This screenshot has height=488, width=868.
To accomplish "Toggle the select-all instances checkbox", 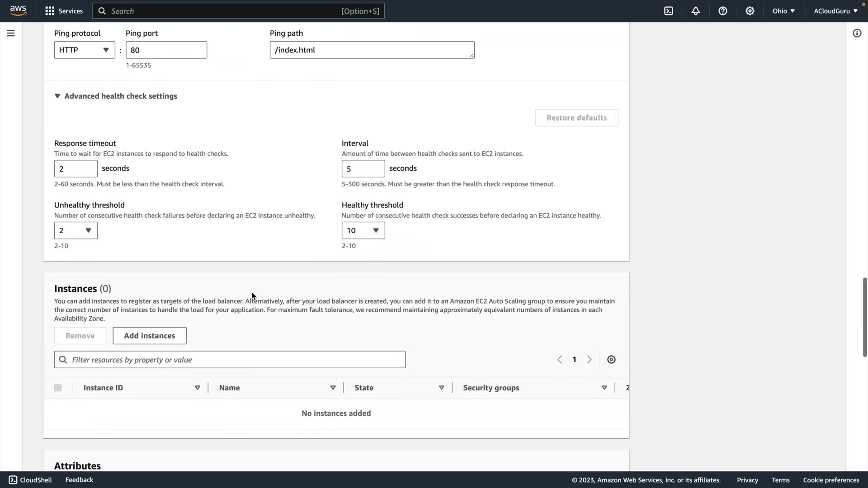I will click(58, 388).
